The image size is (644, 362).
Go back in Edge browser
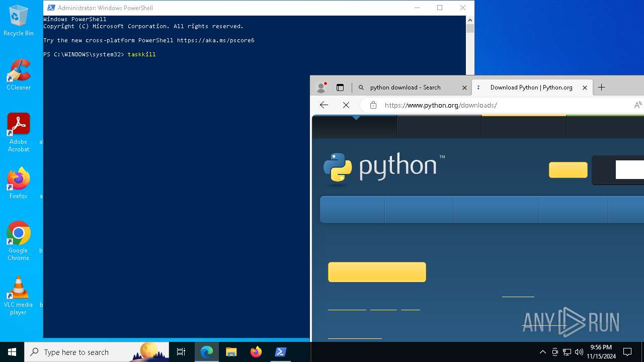pyautogui.click(x=324, y=105)
